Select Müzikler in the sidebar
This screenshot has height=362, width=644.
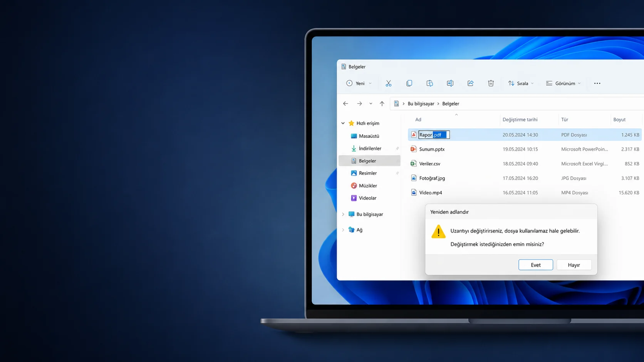[369, 185]
